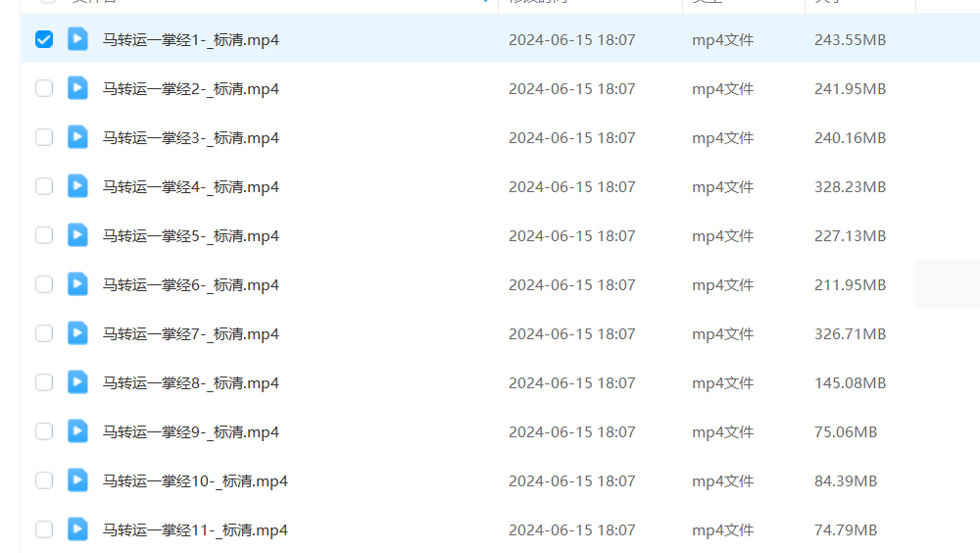980x553 pixels.
Task: Click the play icon beside 马转运一掌经3-_标清.mp4
Action: tap(77, 137)
